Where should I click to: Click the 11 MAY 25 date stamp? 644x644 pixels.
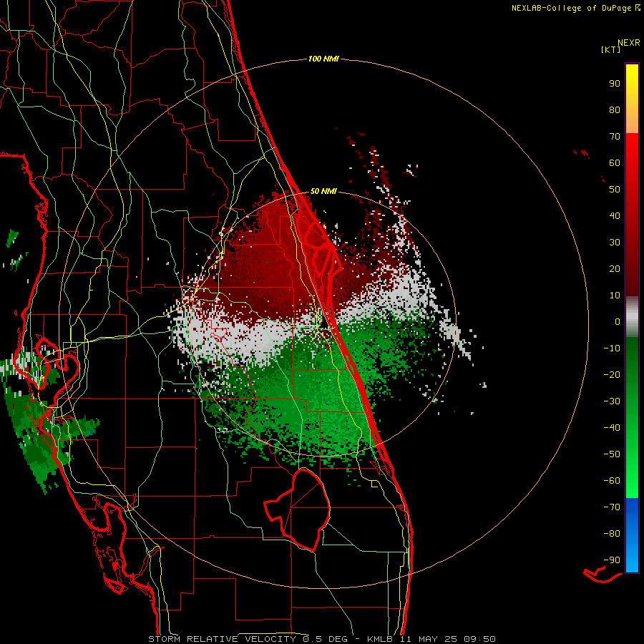click(428, 639)
